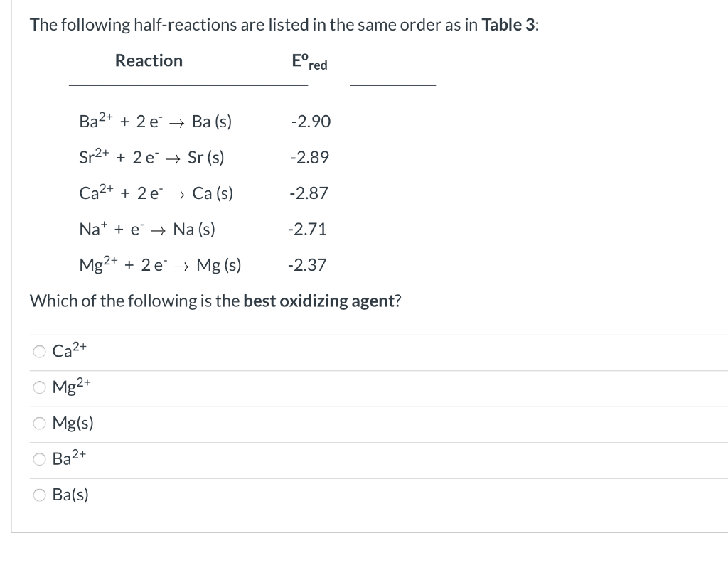This screenshot has width=728, height=565.
Task: Click the Ca2+ answer label text
Action: click(68, 350)
